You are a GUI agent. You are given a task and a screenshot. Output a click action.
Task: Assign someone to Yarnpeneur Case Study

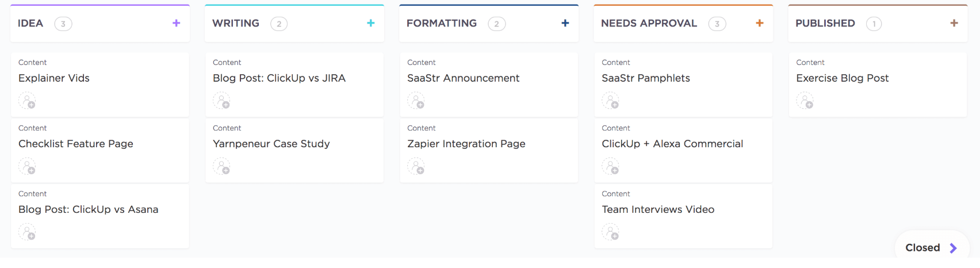coord(221,166)
